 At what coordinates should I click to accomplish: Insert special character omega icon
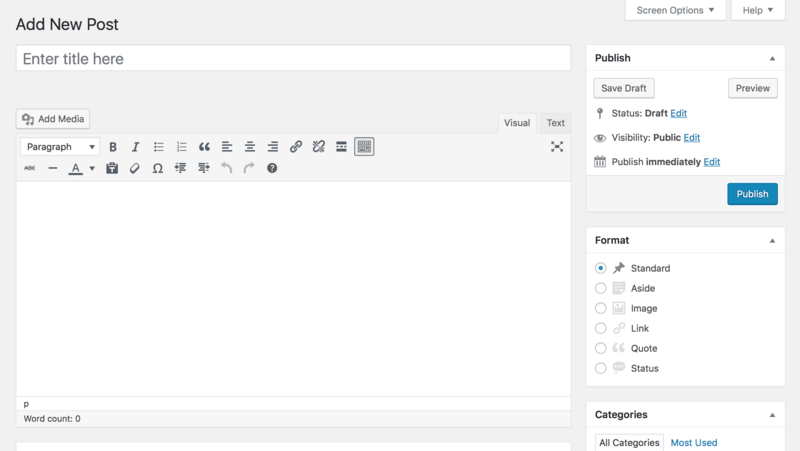pyautogui.click(x=158, y=168)
